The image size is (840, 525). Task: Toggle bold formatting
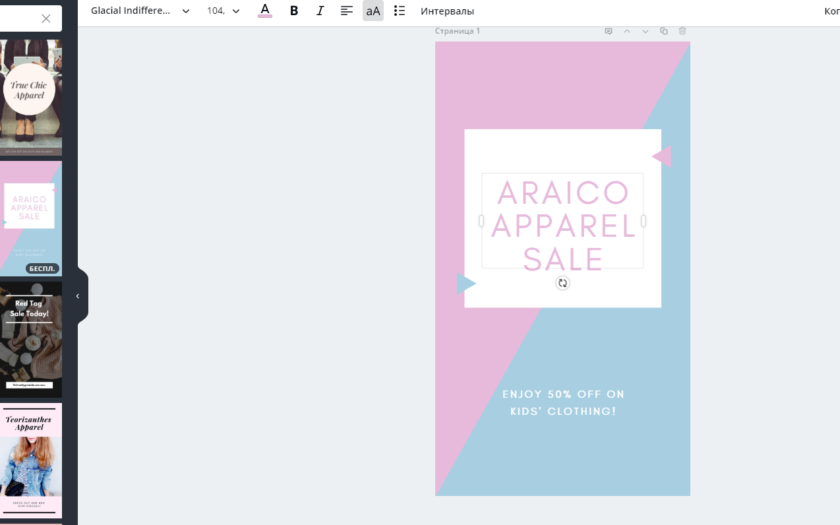click(294, 11)
